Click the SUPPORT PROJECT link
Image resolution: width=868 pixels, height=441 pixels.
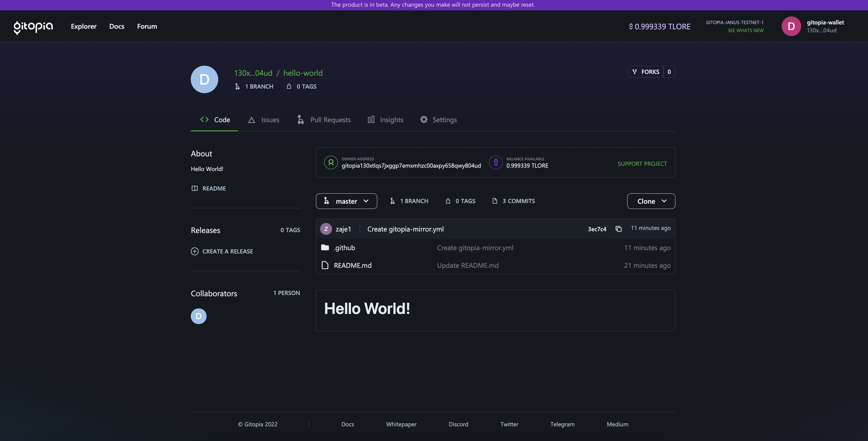(x=642, y=164)
